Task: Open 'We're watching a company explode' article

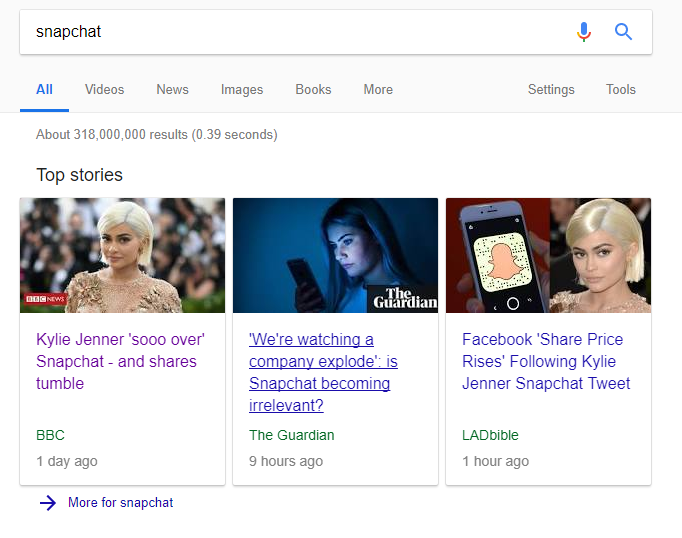Action: click(x=323, y=372)
